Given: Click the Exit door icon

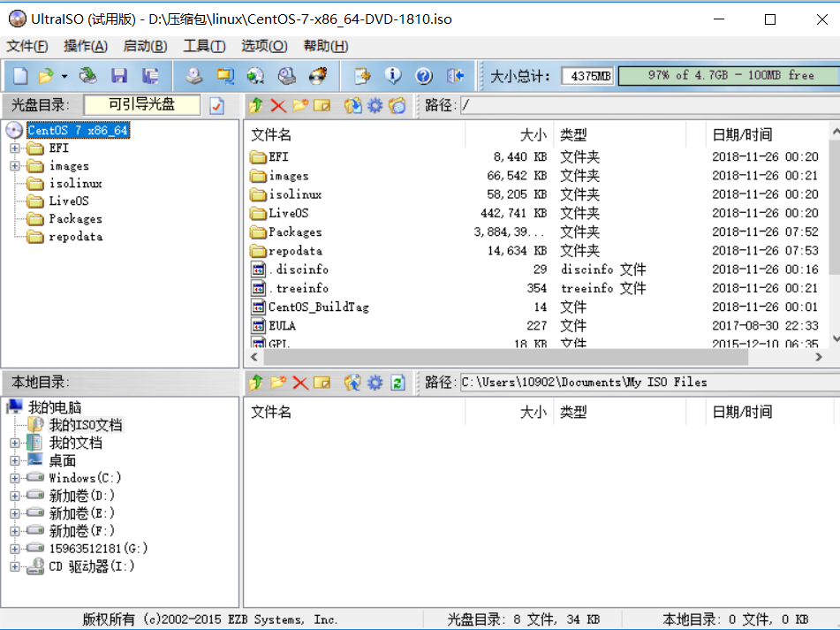Looking at the screenshot, I should [x=455, y=75].
